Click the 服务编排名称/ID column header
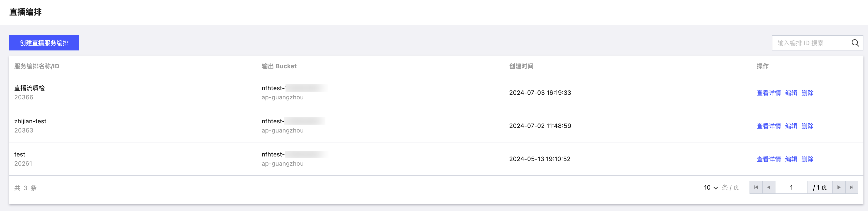The width and height of the screenshot is (868, 211). [x=37, y=66]
